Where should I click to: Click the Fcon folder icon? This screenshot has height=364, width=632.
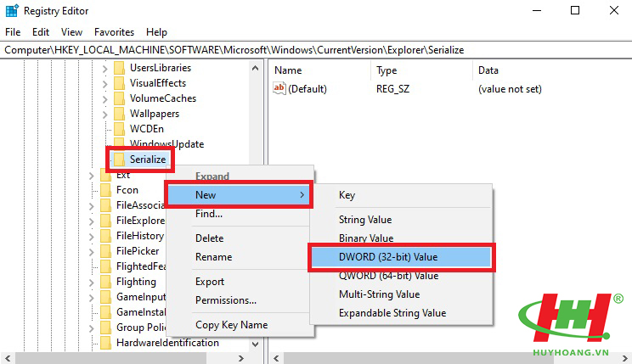(x=105, y=190)
